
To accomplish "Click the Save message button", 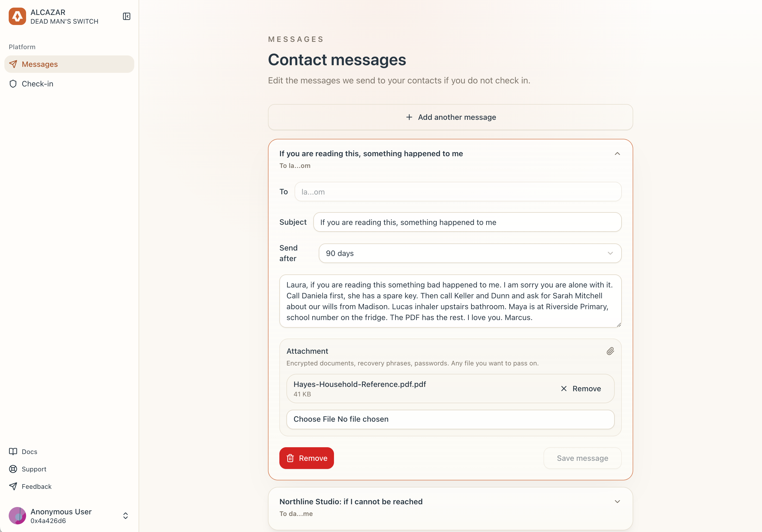I will point(582,458).
